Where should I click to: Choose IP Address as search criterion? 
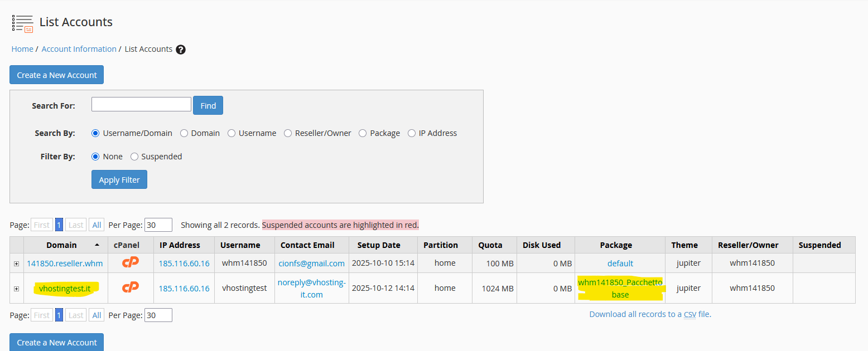412,133
